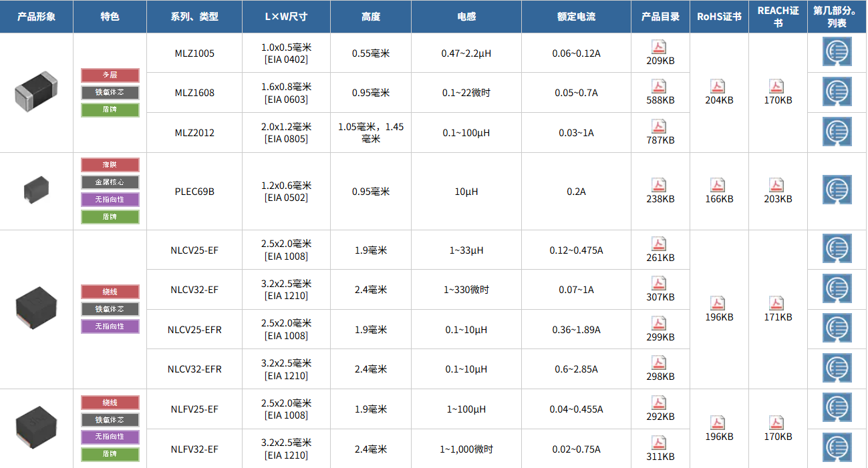Click the 产品目录 column header
This screenshot has height=468, width=868.
coord(660,17)
